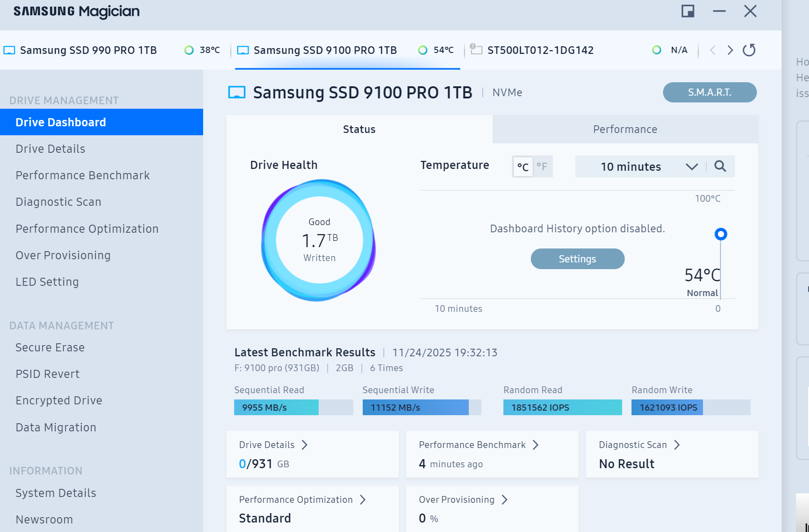This screenshot has height=532, width=809.
Task: Click the 54°C Normal temperature reading
Action: click(702, 282)
